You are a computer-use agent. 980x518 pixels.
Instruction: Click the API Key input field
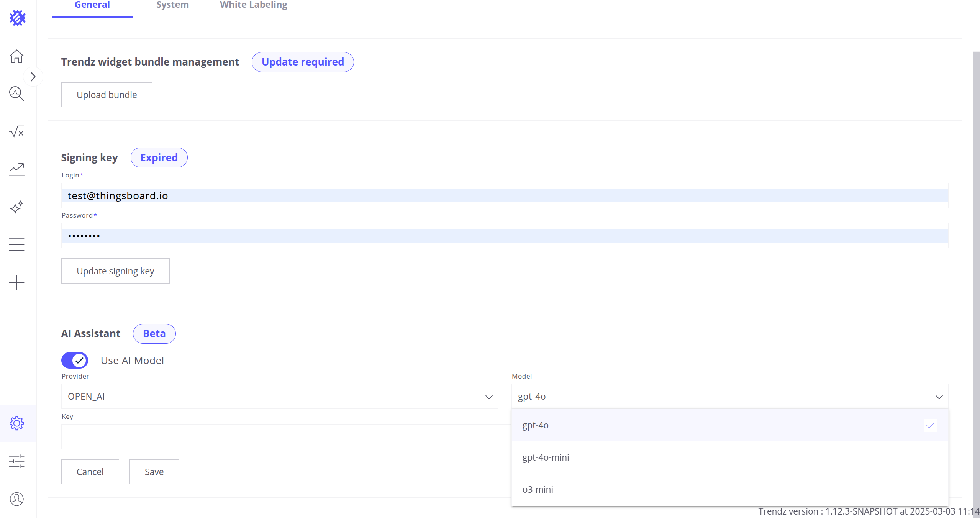click(x=286, y=437)
